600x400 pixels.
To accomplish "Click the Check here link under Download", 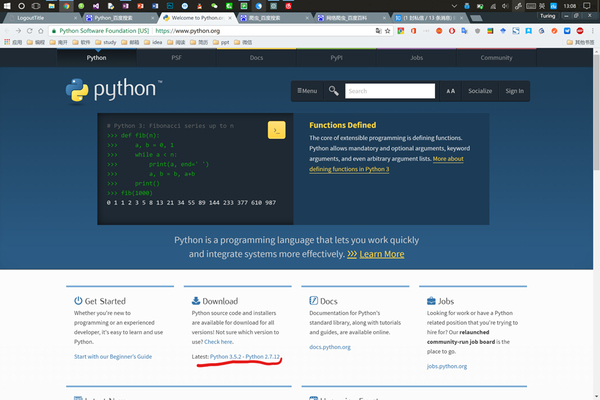I will [218, 342].
